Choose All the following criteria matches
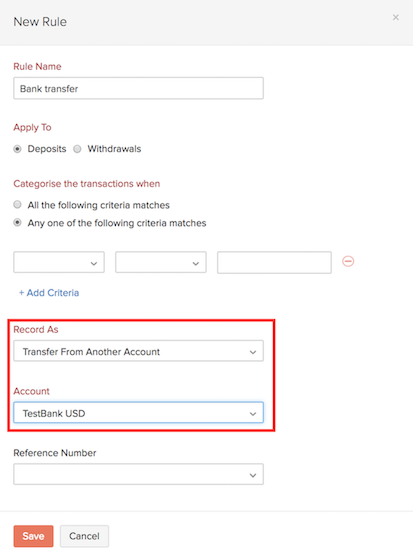 tap(17, 205)
